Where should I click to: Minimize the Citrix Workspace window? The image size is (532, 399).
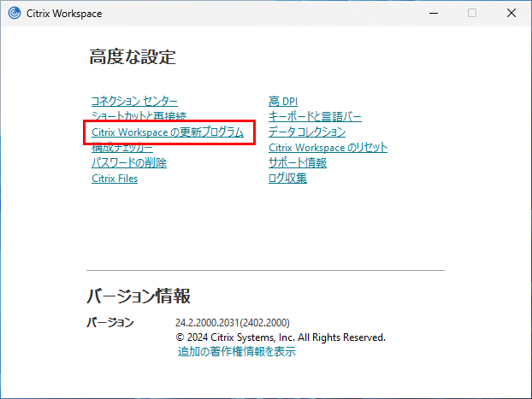pyautogui.click(x=432, y=13)
